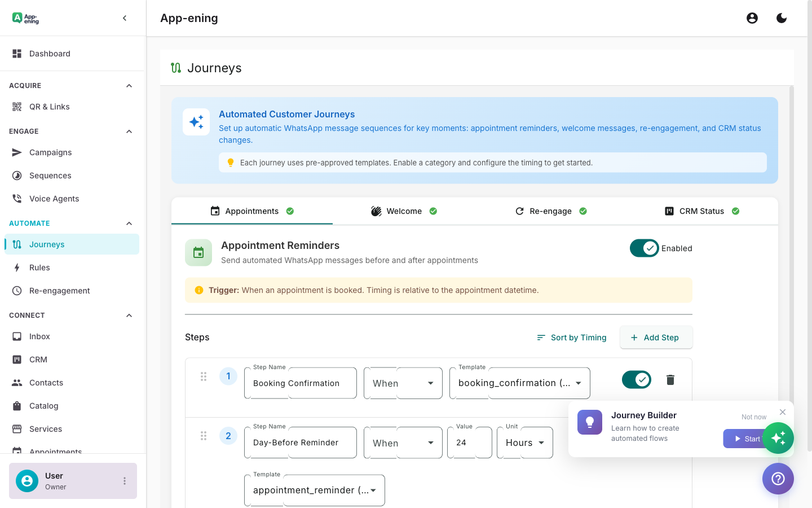The image size is (812, 508).
Task: Click Sort by Timing
Action: 571,337
